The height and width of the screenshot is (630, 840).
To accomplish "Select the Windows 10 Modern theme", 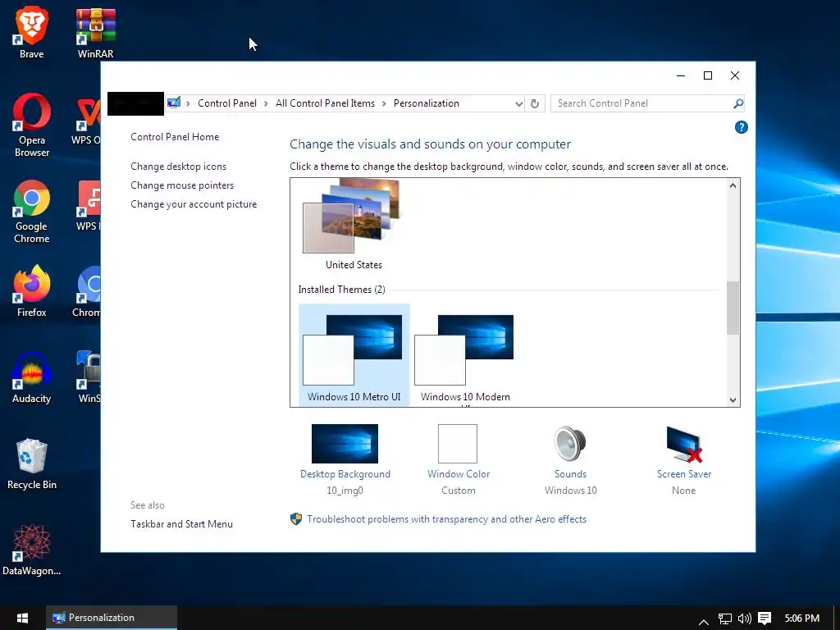I will pyautogui.click(x=465, y=356).
